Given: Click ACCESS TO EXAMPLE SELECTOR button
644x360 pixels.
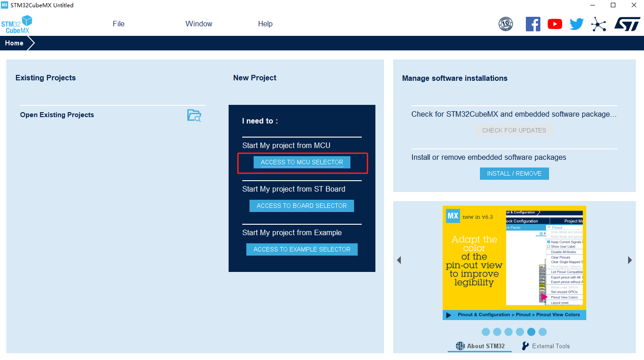Looking at the screenshot, I should click(302, 249).
